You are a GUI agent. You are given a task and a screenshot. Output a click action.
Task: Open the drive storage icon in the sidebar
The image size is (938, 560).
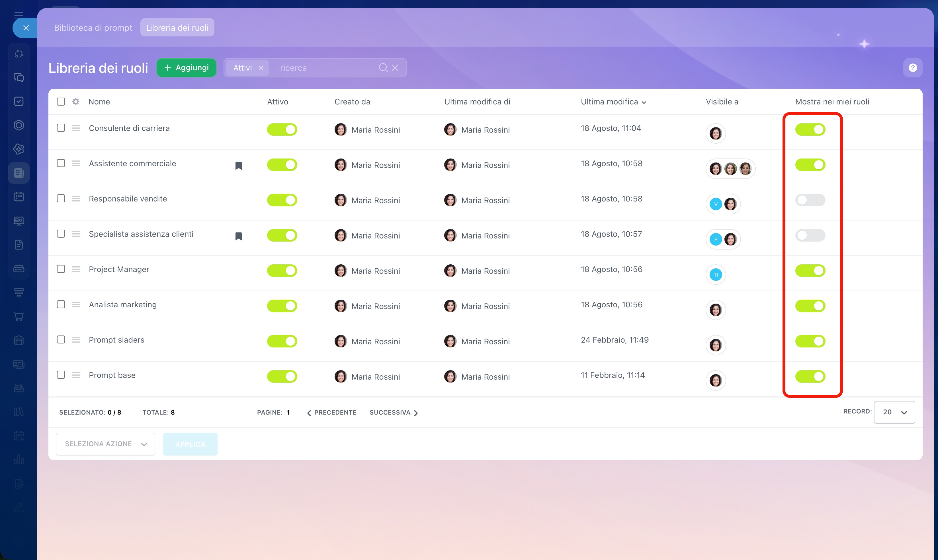coord(19,269)
